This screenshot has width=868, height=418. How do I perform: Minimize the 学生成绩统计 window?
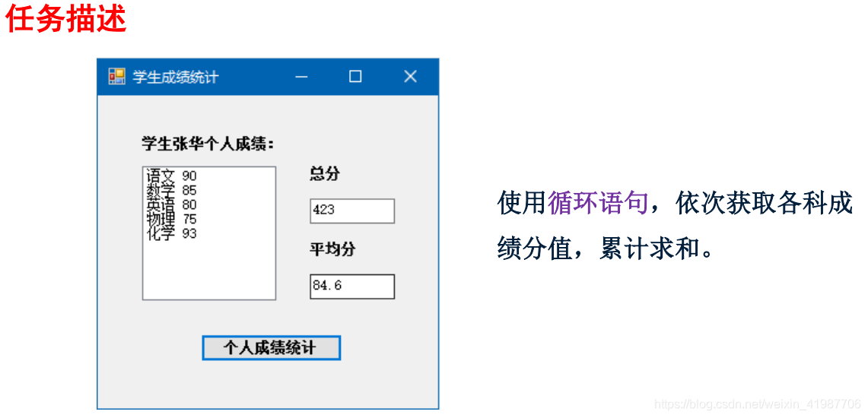(301, 77)
